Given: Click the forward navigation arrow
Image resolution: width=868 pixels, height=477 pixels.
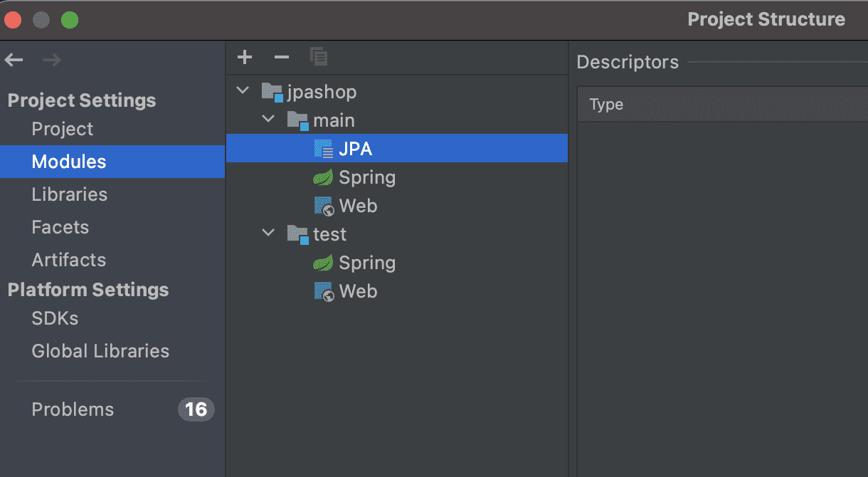Looking at the screenshot, I should [x=51, y=61].
